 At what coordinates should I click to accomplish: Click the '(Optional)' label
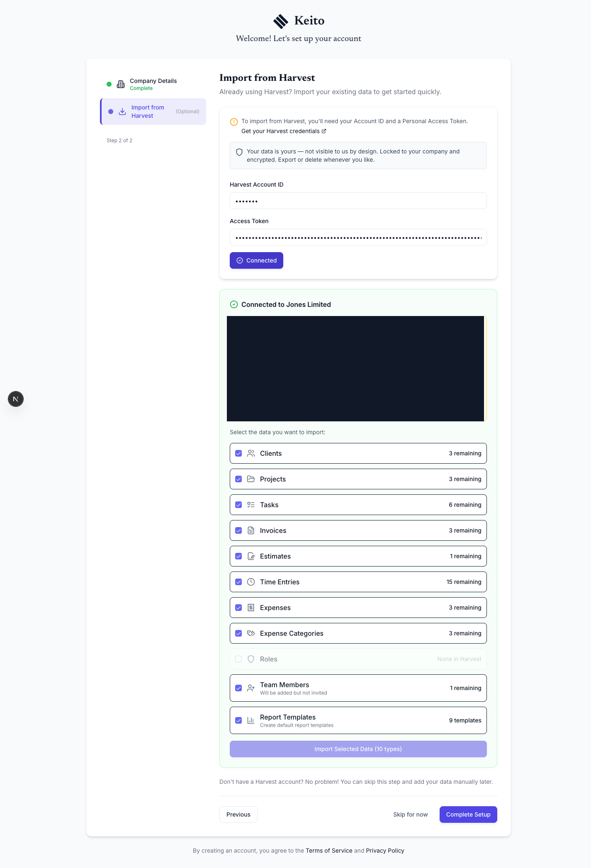[187, 112]
